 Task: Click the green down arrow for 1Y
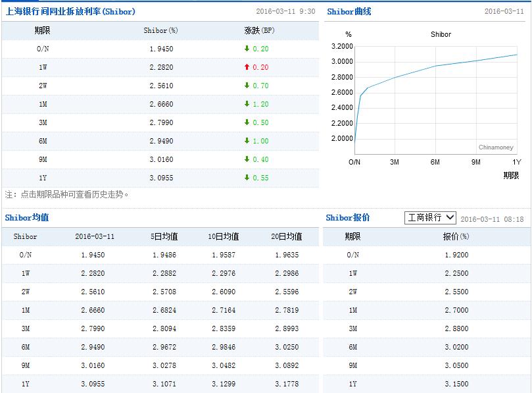[247, 178]
